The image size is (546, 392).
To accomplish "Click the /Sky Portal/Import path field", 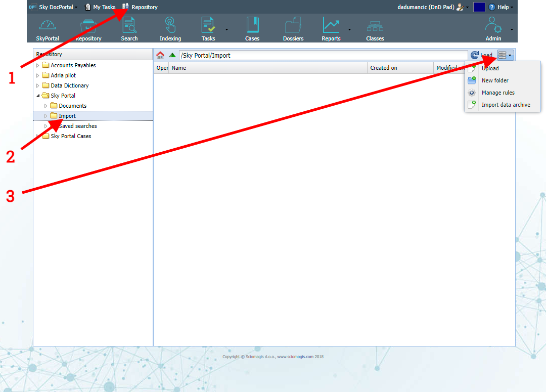I will [323, 55].
